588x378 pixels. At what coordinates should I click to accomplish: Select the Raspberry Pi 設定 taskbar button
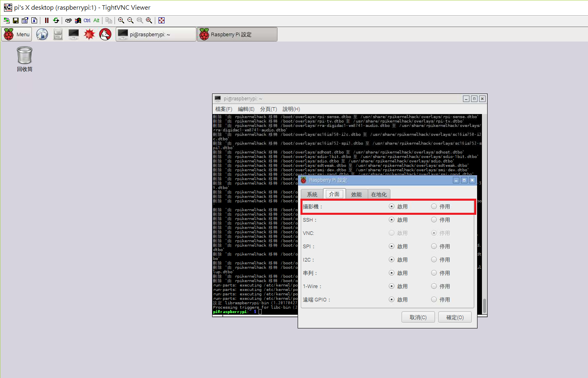(x=237, y=34)
